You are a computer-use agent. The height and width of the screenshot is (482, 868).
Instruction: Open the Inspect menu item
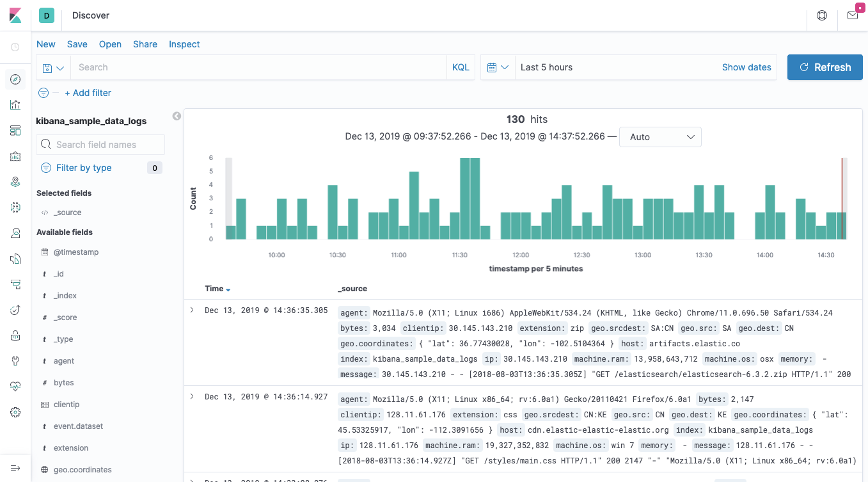(x=184, y=44)
